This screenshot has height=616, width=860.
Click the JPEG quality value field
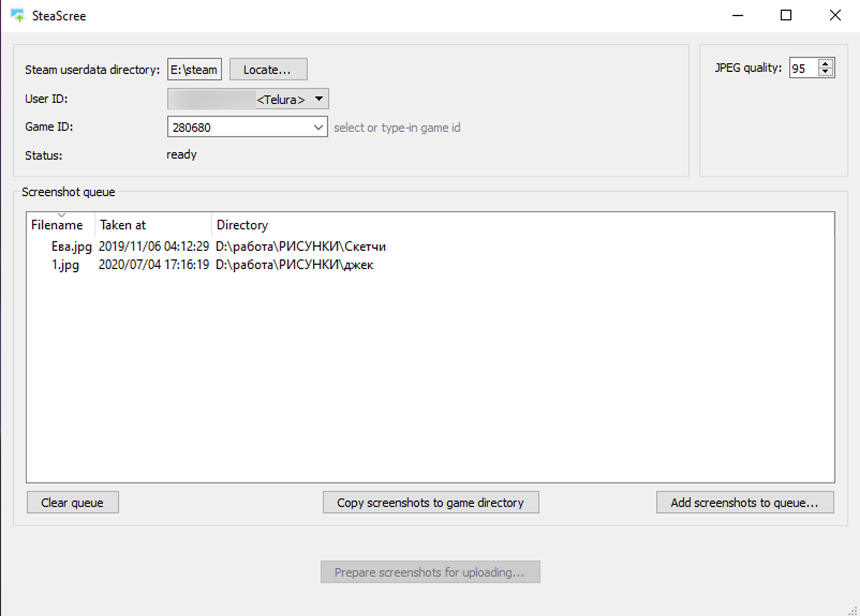click(x=803, y=68)
